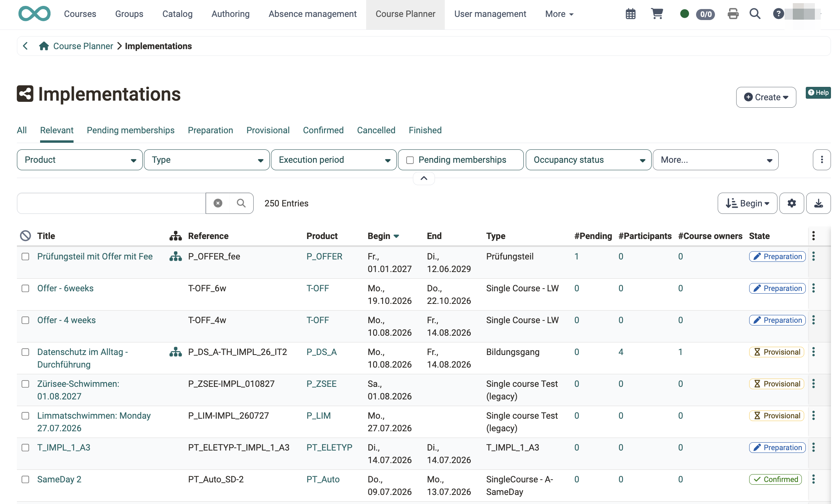The image size is (840, 504).
Task: Open row actions for Datenschutz im Alltag
Action: pos(813,352)
